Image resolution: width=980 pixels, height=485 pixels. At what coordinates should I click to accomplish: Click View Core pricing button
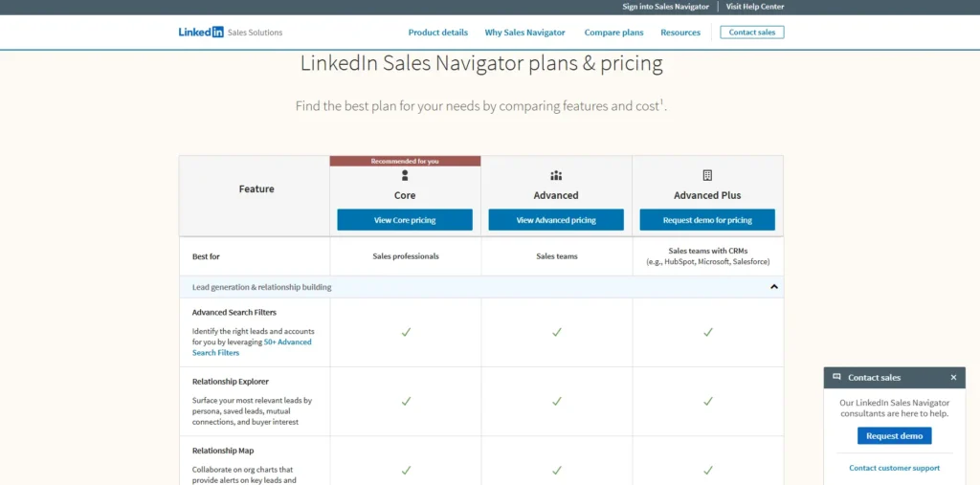click(x=405, y=220)
